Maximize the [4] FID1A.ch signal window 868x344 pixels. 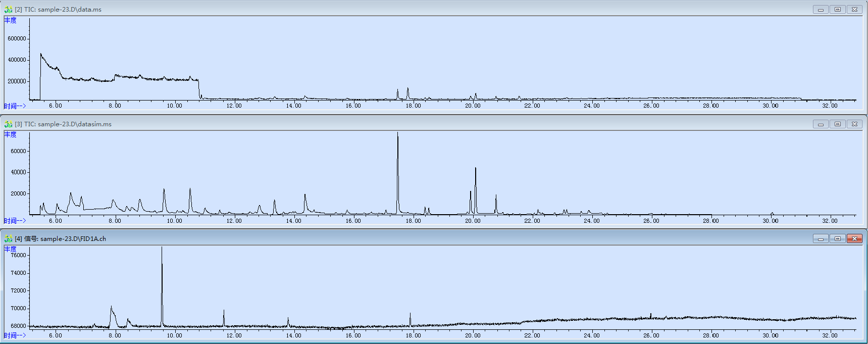(838, 239)
